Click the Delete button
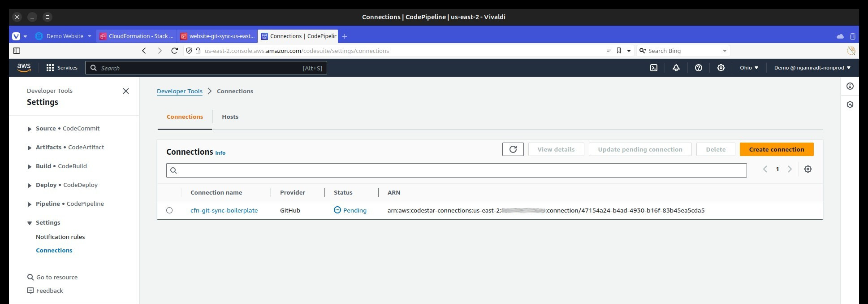This screenshot has width=868, height=304. (x=716, y=149)
